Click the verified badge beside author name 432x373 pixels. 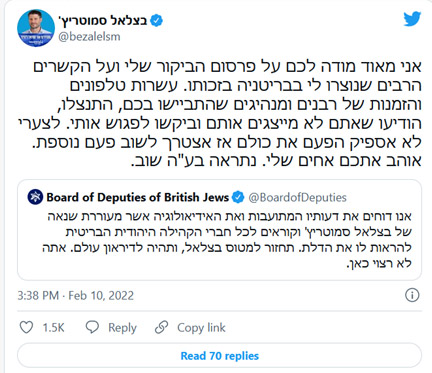pyautogui.click(x=156, y=21)
